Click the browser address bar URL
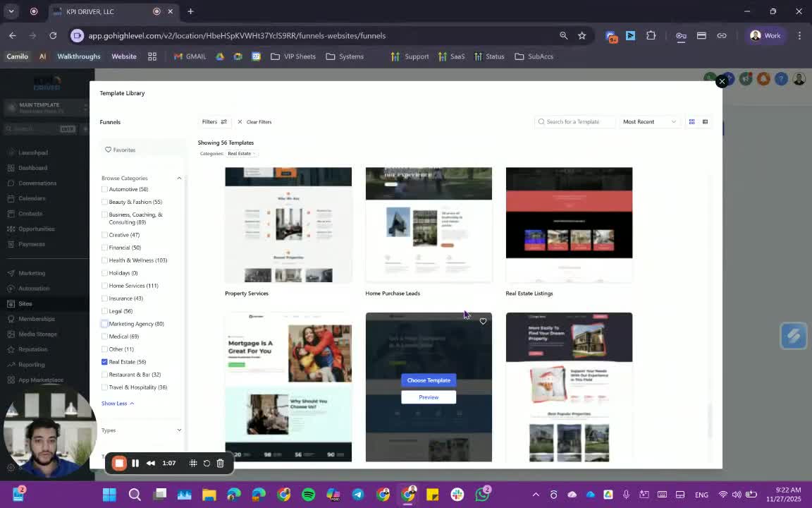Viewport: 812px width, 508px height. click(237, 36)
